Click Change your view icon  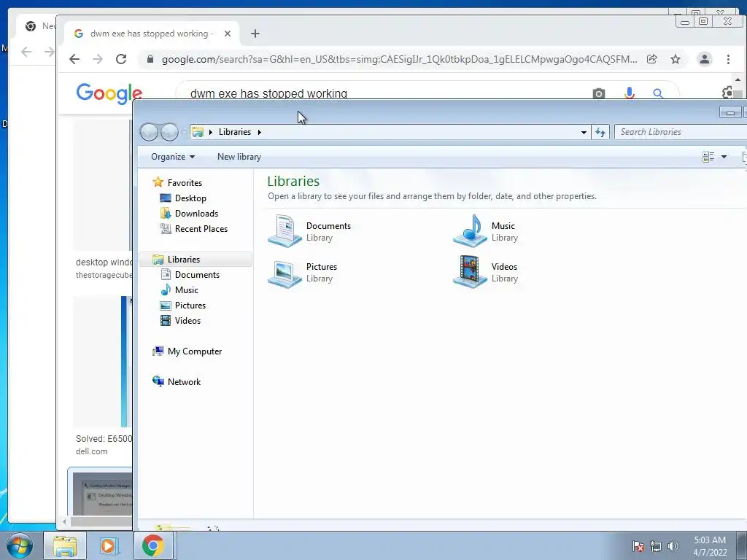coord(708,157)
